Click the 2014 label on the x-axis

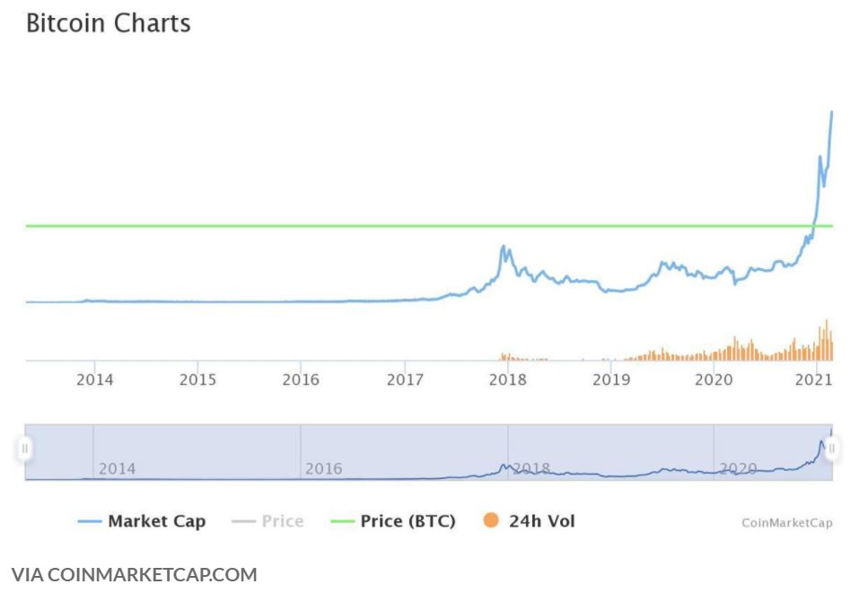pos(94,379)
